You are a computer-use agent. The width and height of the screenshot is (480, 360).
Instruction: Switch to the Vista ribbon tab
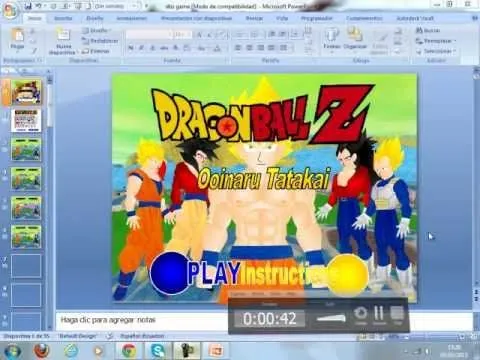pyautogui.click(x=282, y=18)
